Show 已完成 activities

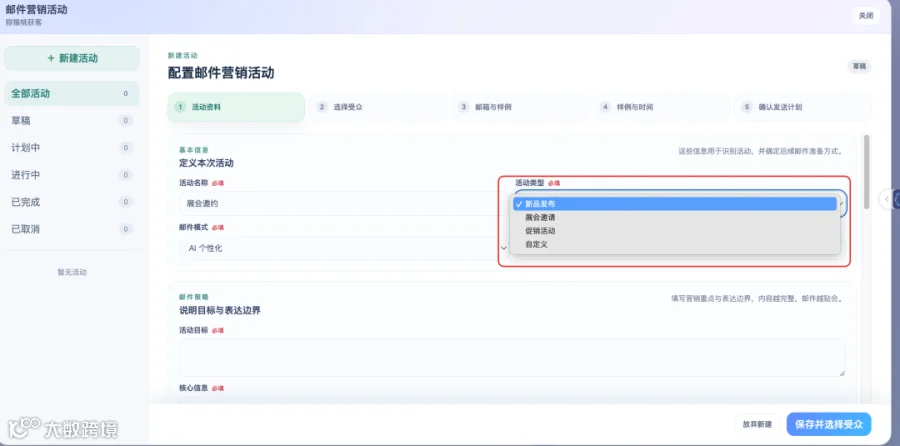(72, 202)
